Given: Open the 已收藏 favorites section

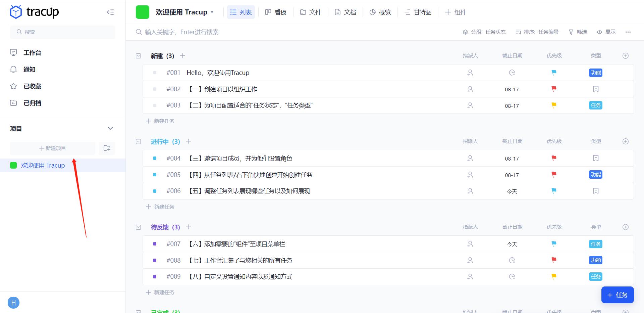Looking at the screenshot, I should [32, 86].
